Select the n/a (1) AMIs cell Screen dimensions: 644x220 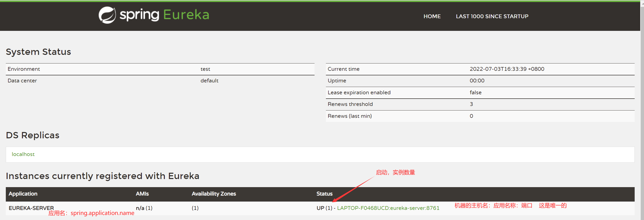[x=144, y=208]
